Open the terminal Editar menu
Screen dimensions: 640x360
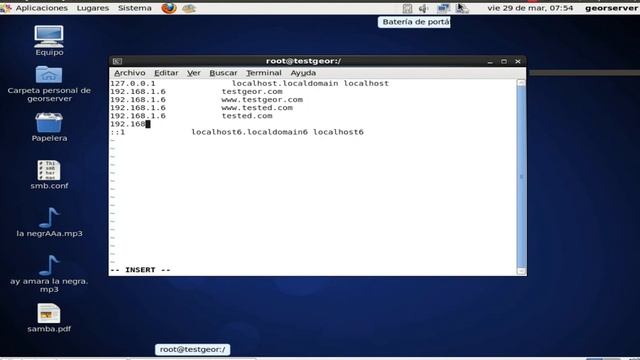point(166,73)
